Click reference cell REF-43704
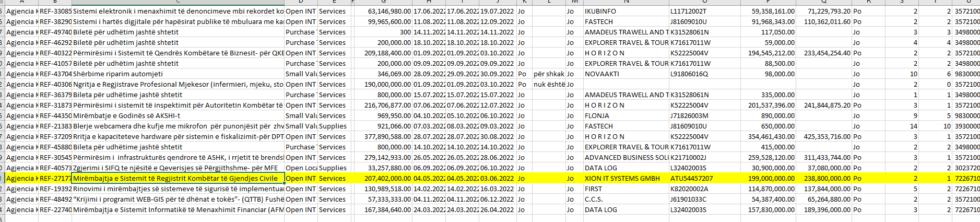 point(55,74)
